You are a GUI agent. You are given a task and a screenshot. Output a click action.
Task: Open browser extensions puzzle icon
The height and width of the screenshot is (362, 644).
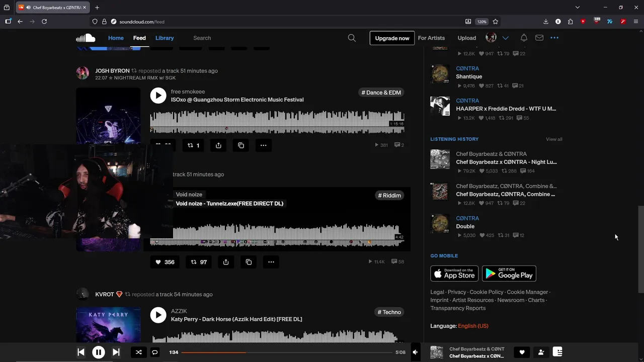click(x=570, y=22)
